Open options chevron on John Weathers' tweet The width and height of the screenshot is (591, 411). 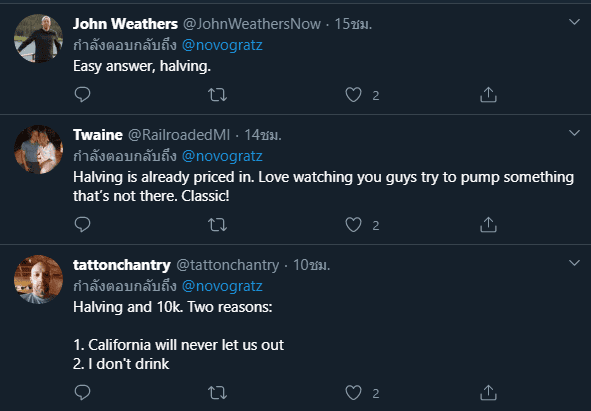coord(574,22)
